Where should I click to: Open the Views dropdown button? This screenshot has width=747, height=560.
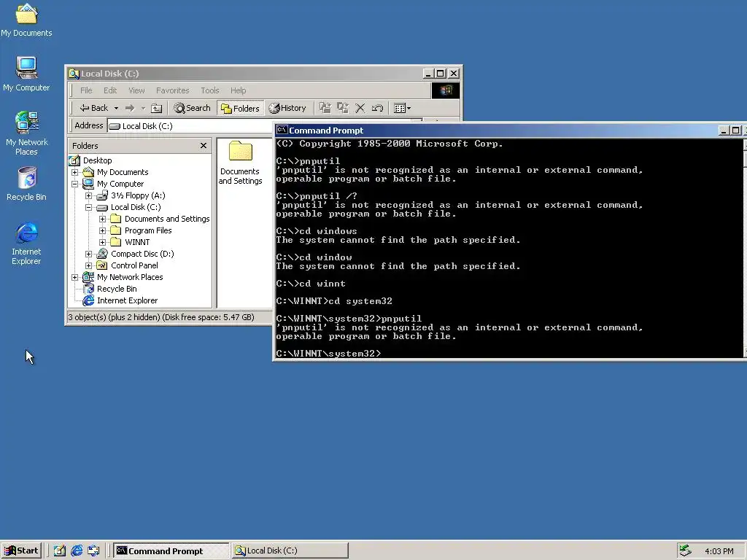(x=403, y=108)
